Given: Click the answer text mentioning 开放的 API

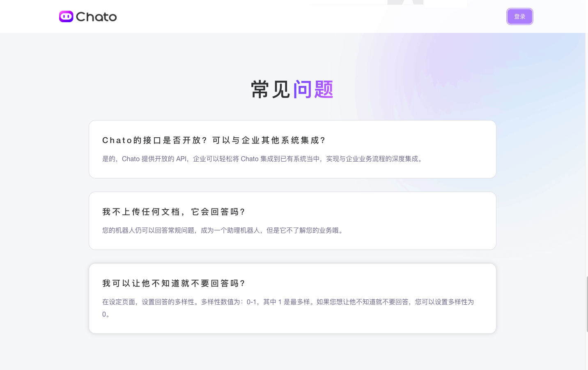Looking at the screenshot, I should click(263, 159).
